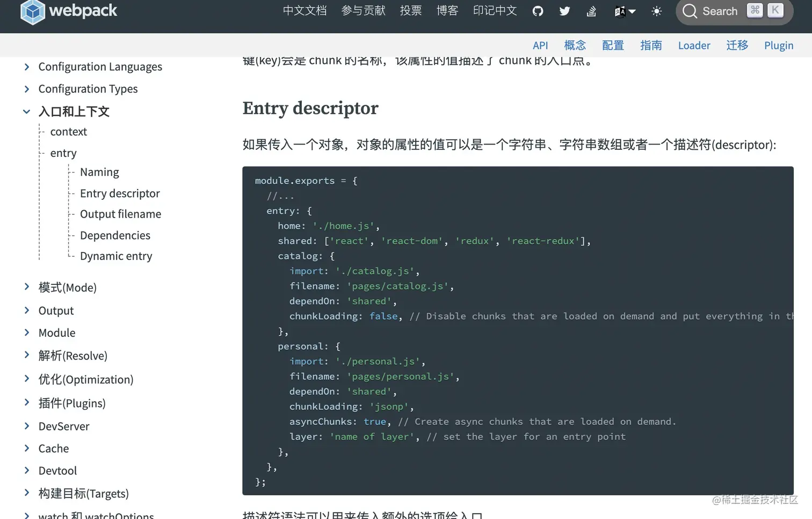
Task: Expand the chevron beside Module
Action: pos(26,333)
